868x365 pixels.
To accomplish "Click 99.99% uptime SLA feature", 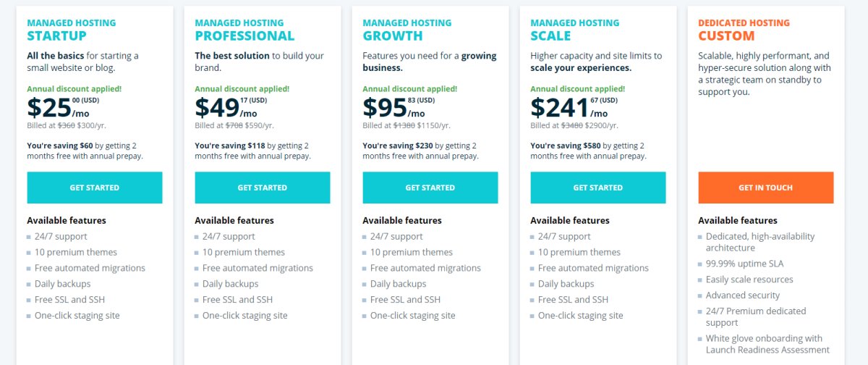I will 744,264.
